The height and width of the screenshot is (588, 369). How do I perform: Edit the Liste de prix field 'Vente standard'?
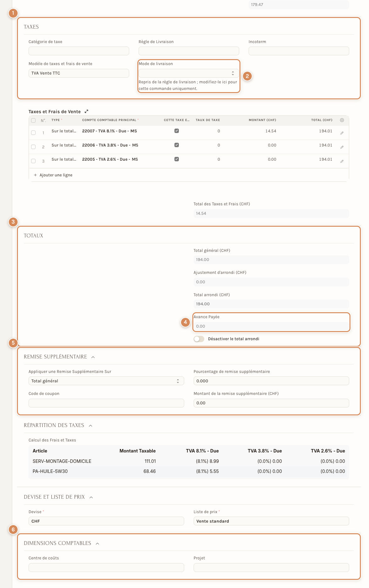[271, 521]
